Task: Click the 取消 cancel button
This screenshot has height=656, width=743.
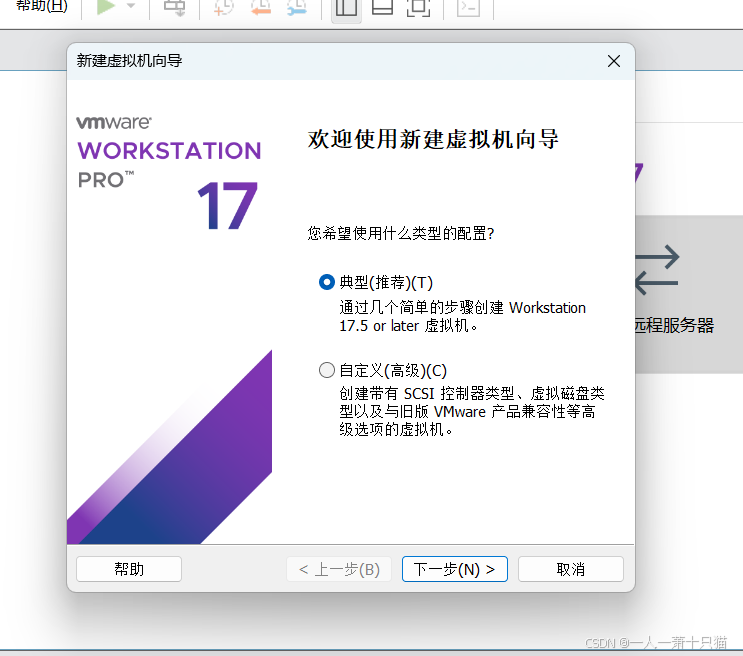Action: 571,569
